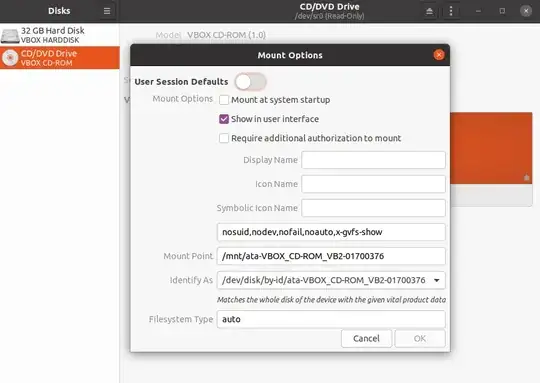Viewport: 540px width, 383px height.
Task: Click the mount options string field
Action: coord(331,232)
